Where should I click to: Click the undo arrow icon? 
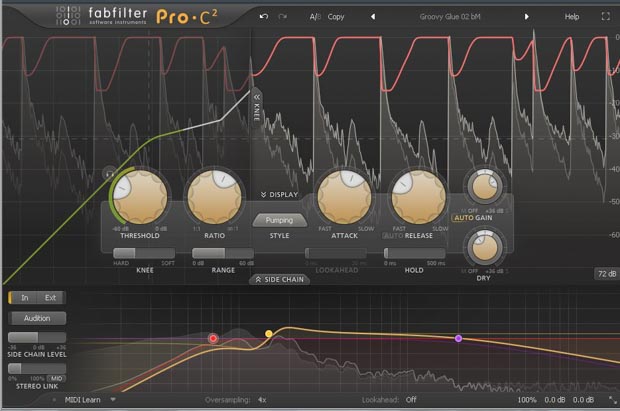(x=263, y=17)
